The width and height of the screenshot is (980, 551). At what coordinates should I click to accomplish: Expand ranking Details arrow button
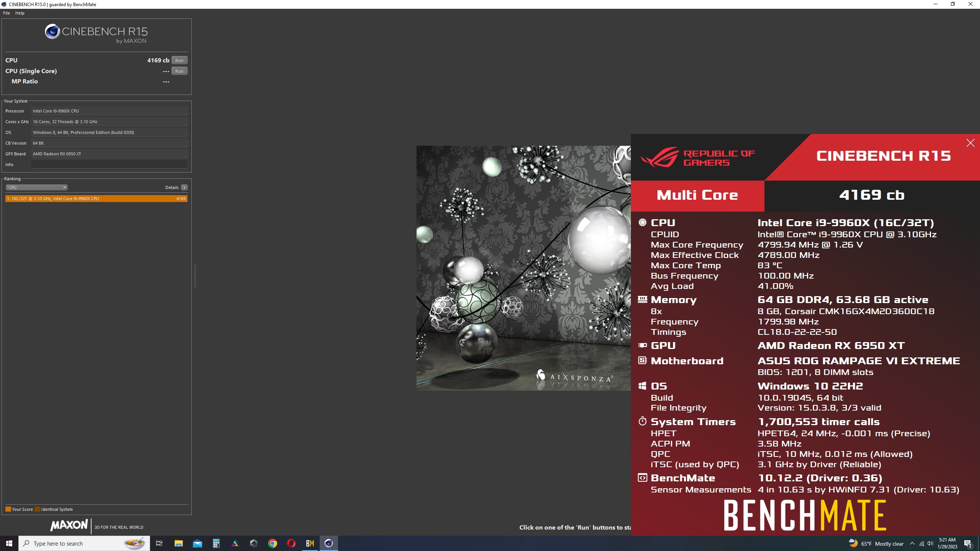[185, 187]
